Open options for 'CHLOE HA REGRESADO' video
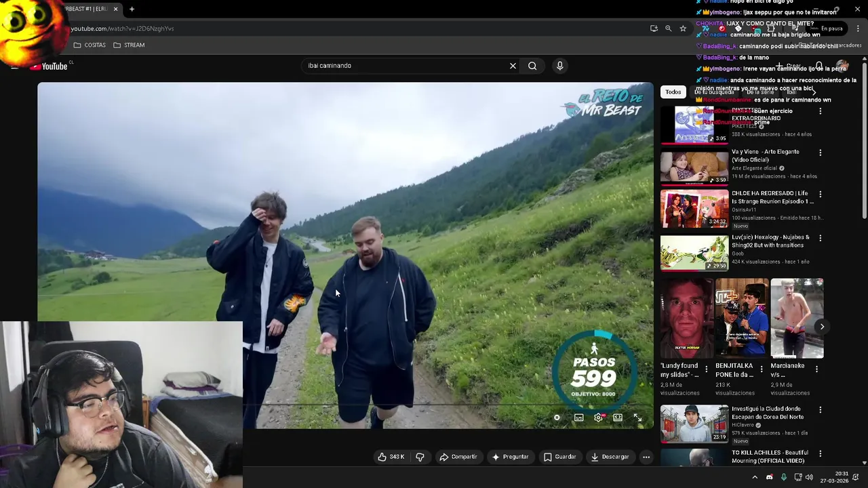Image resolution: width=868 pixels, height=488 pixels. coord(820,195)
